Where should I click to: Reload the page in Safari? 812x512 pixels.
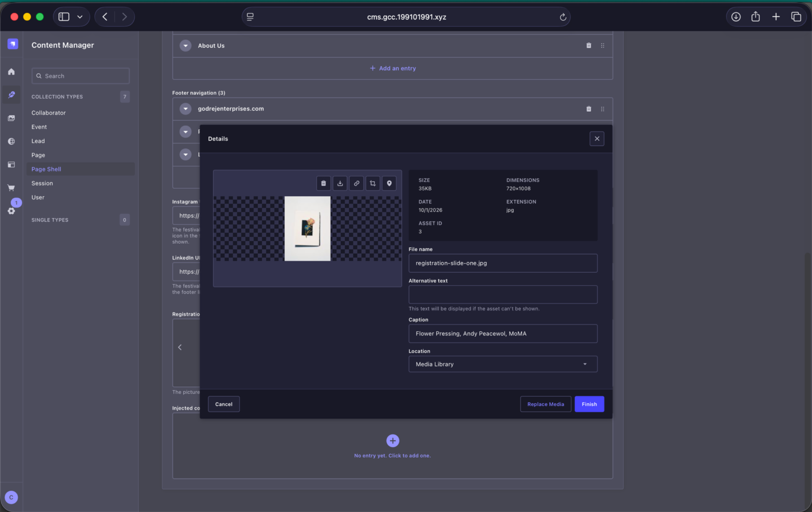coord(562,17)
